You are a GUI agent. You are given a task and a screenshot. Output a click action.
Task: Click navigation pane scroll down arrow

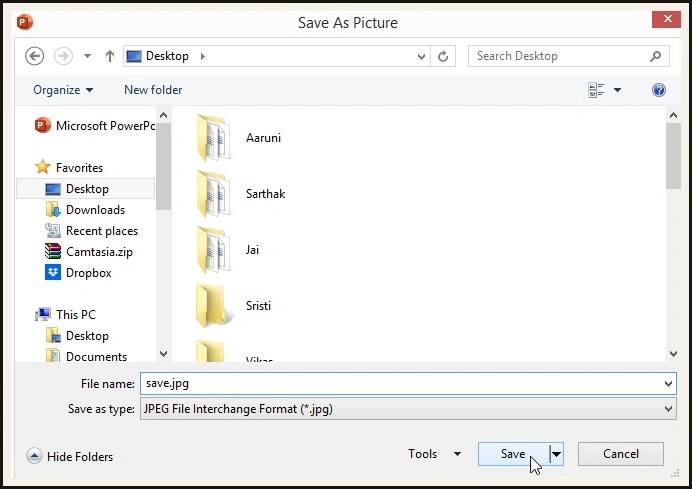tap(163, 354)
